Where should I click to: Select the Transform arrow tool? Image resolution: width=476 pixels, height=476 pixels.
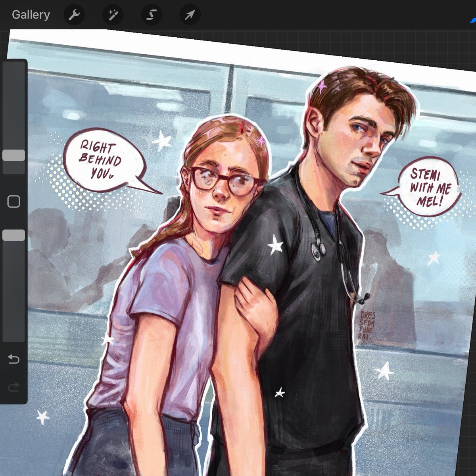tap(190, 15)
